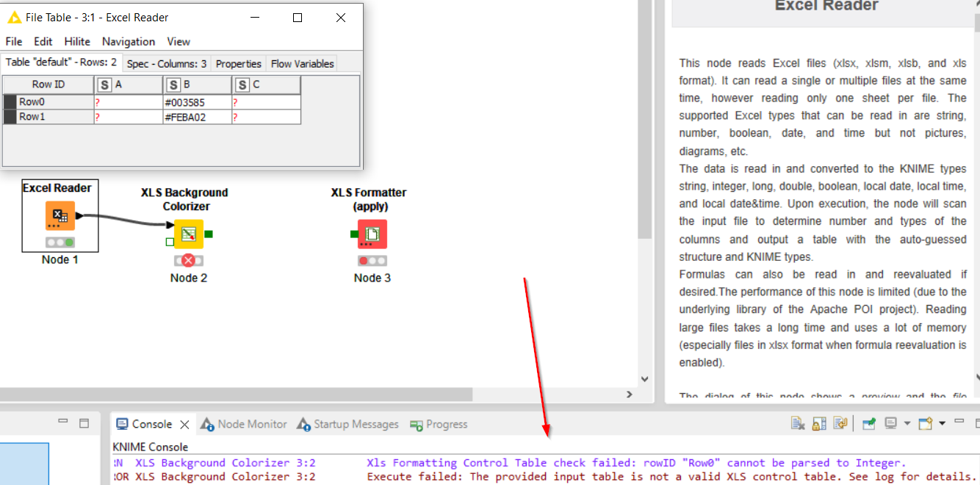Click the Row ID column header

[48, 85]
